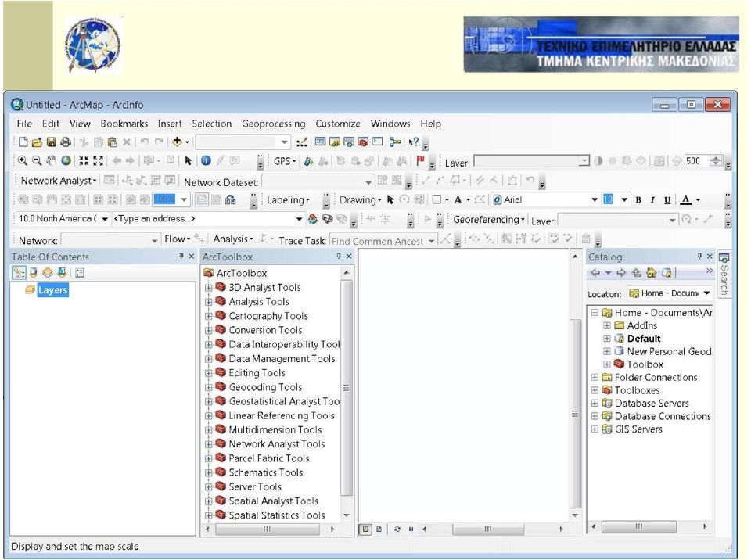
Task: Click the List By Selection icon
Action: coord(62,273)
